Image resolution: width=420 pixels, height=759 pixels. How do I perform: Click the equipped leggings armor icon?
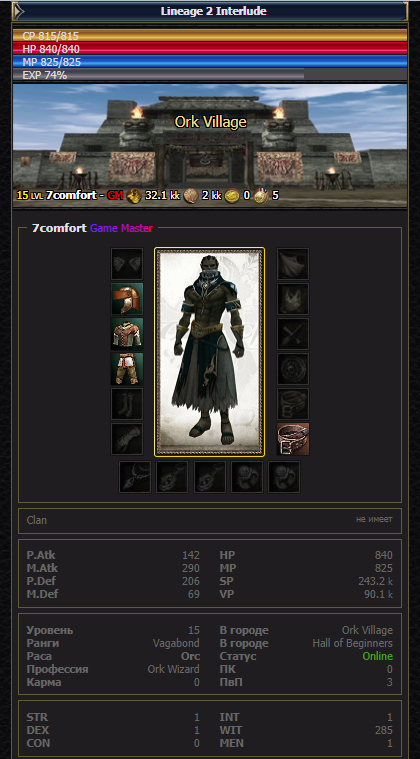click(x=127, y=368)
